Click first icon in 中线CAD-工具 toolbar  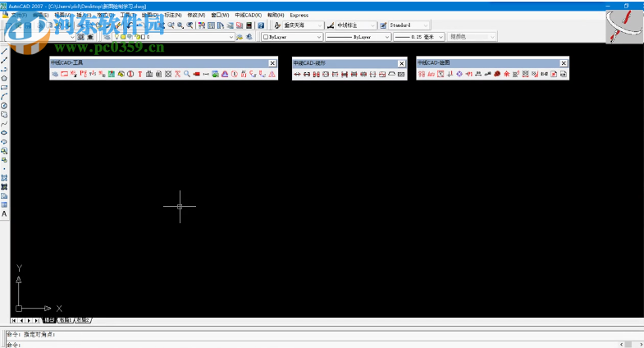tap(55, 75)
